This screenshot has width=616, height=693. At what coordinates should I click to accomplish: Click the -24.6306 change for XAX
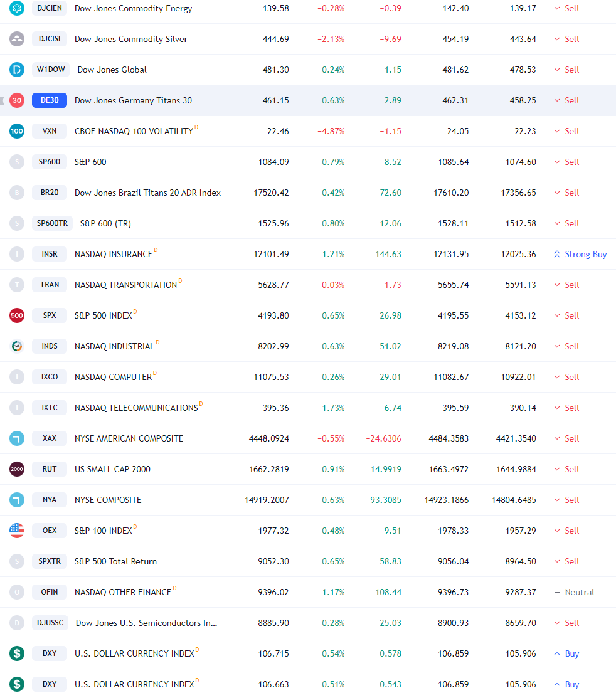tap(383, 438)
